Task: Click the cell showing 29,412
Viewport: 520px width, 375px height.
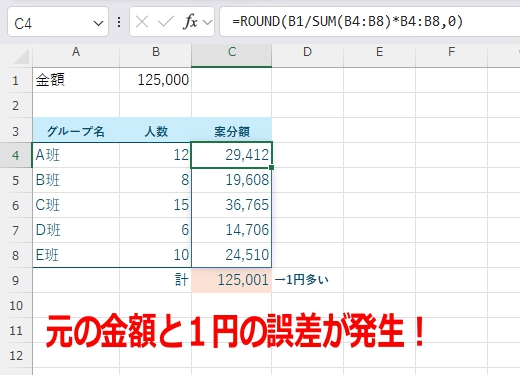Action: (x=232, y=155)
